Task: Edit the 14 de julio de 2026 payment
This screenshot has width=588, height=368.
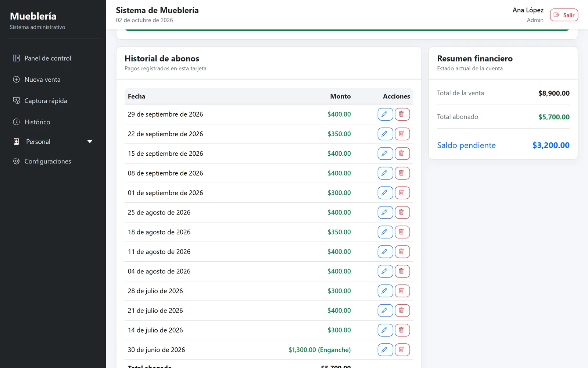Action: click(385, 330)
